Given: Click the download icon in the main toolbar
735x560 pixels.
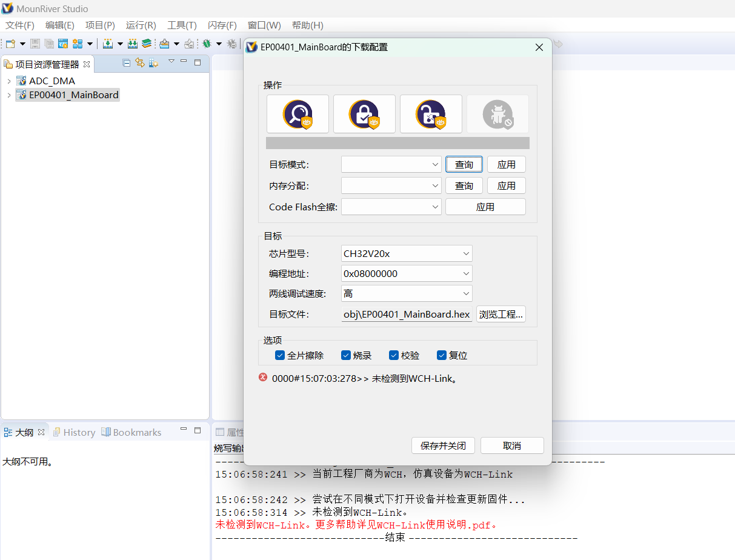Looking at the screenshot, I should pos(107,44).
